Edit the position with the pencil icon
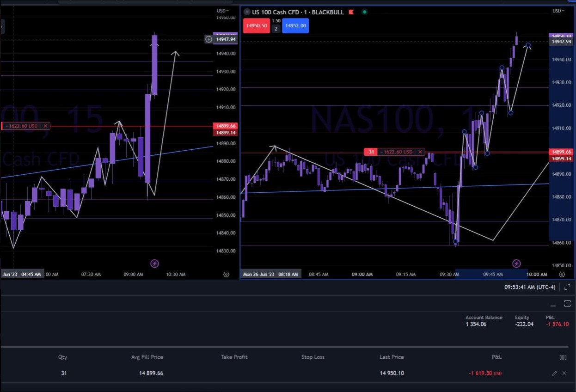This screenshot has width=576, height=392. pyautogui.click(x=554, y=373)
